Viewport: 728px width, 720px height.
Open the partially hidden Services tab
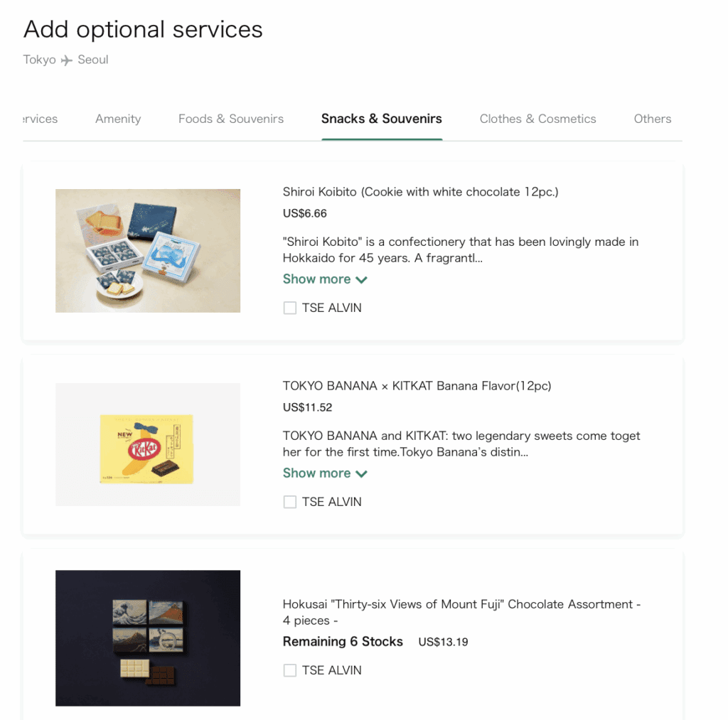coord(40,119)
